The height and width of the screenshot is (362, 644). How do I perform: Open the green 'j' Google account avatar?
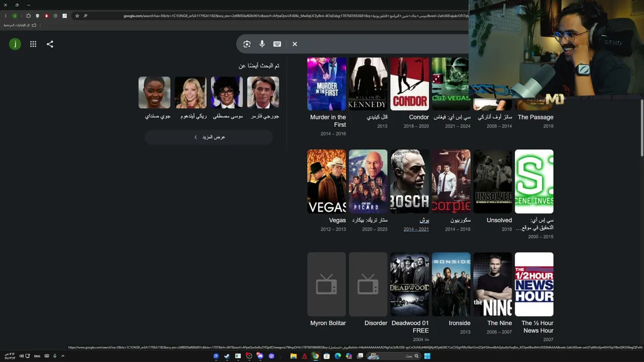tap(15, 44)
